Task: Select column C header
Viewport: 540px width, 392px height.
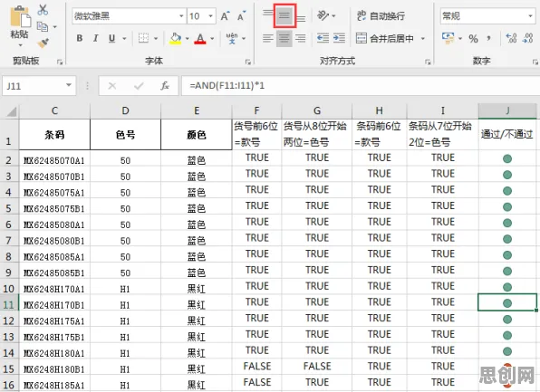Action: pos(54,111)
